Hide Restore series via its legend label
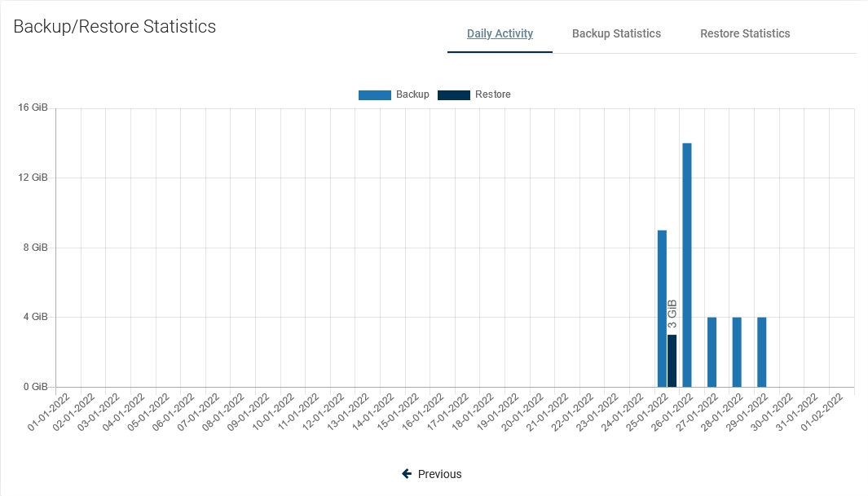The width and height of the screenshot is (868, 496). pyautogui.click(x=493, y=94)
